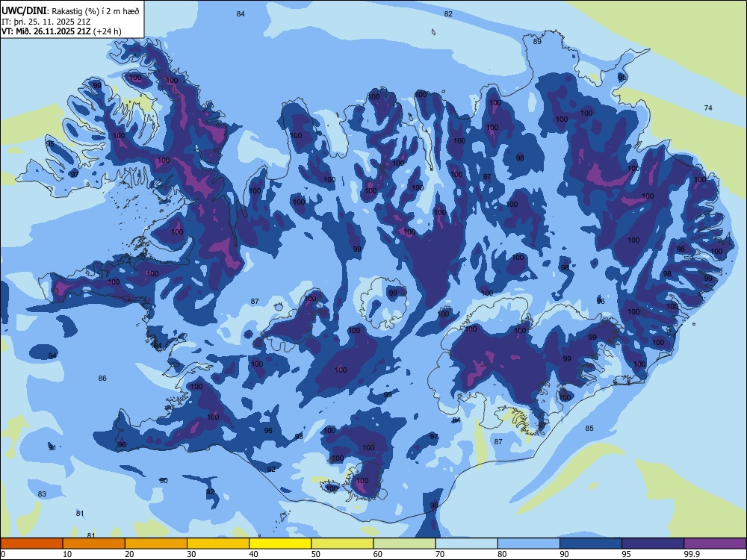
Task: Click the map value '86' west of Iceland
Action: tap(102, 378)
